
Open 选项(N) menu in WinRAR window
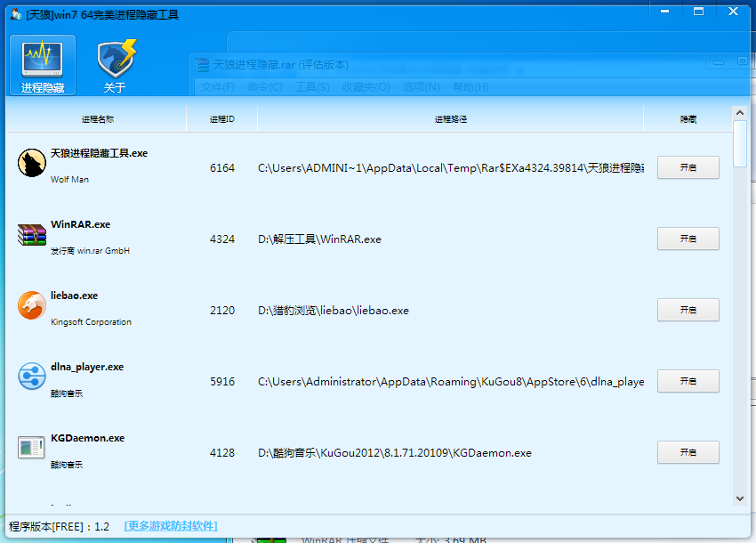421,87
